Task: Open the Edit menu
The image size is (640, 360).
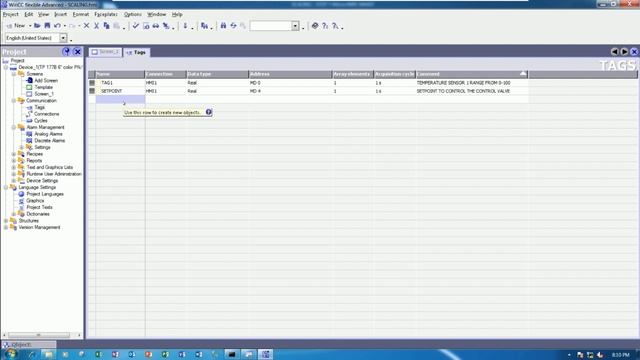Action: [29, 14]
